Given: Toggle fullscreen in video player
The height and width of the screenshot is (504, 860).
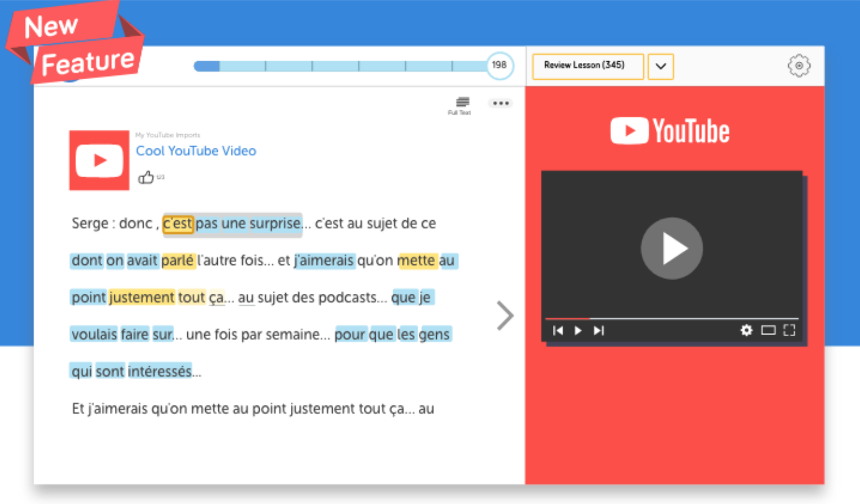Looking at the screenshot, I should pyautogui.click(x=789, y=331).
